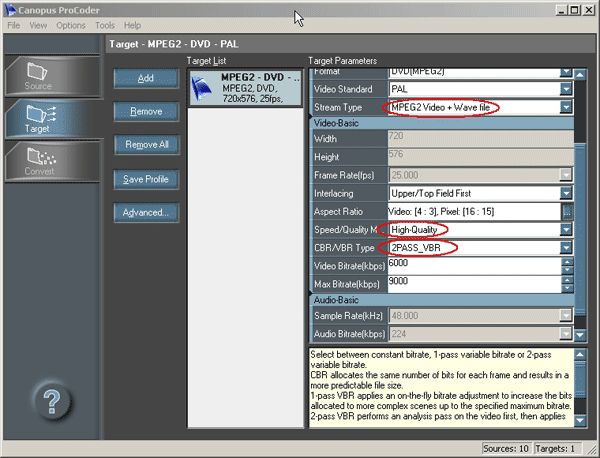Open the Options menu
The image size is (600, 458).
click(x=71, y=26)
